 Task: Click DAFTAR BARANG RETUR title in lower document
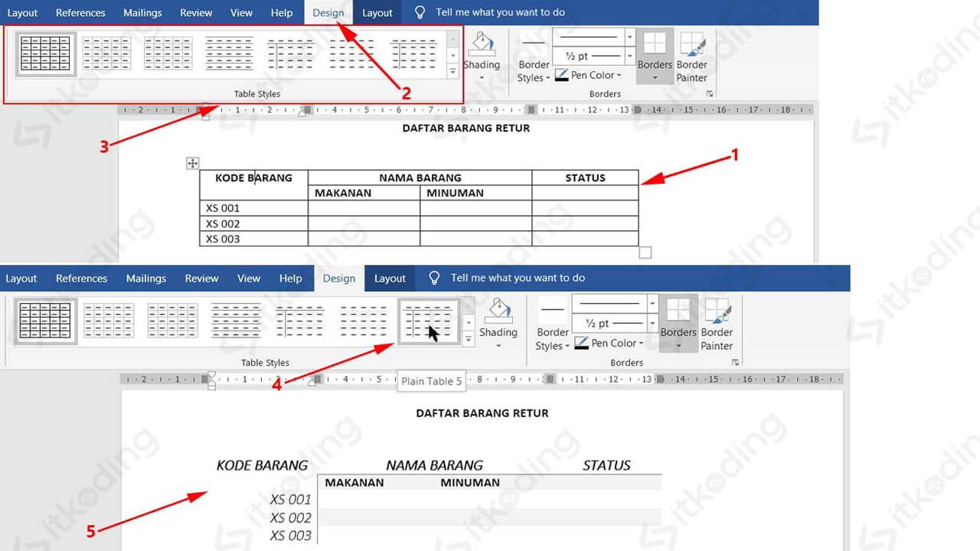point(482,413)
